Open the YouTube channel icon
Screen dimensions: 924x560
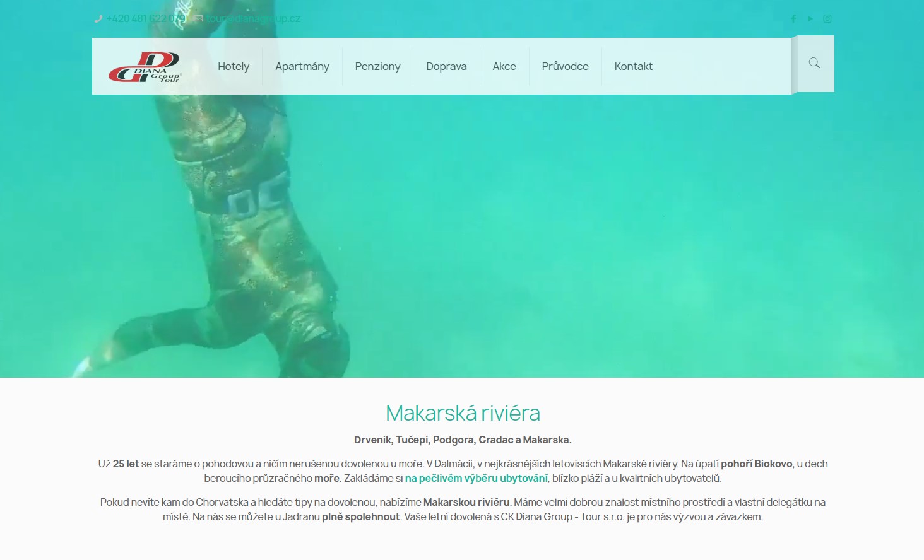click(810, 19)
